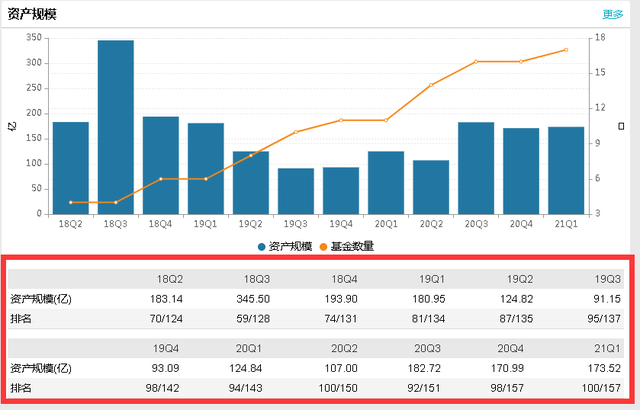
Task: Select the 19Q3 bar in chart
Action: pyautogui.click(x=296, y=191)
